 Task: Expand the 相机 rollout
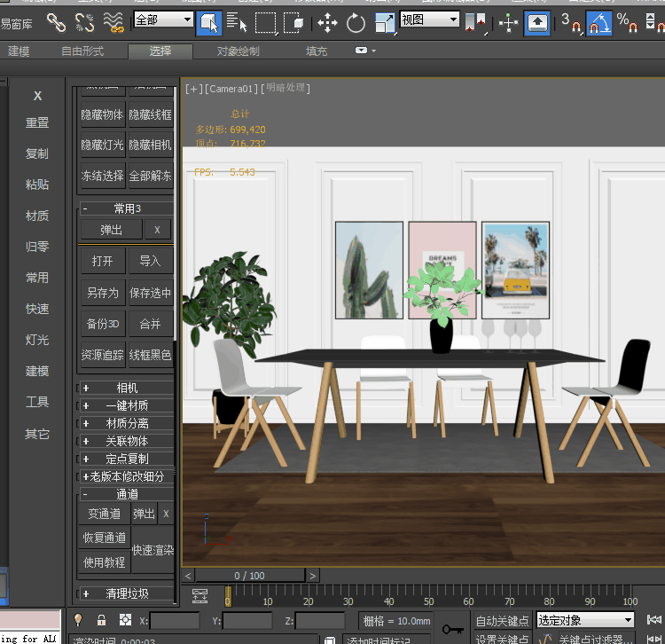(126, 388)
